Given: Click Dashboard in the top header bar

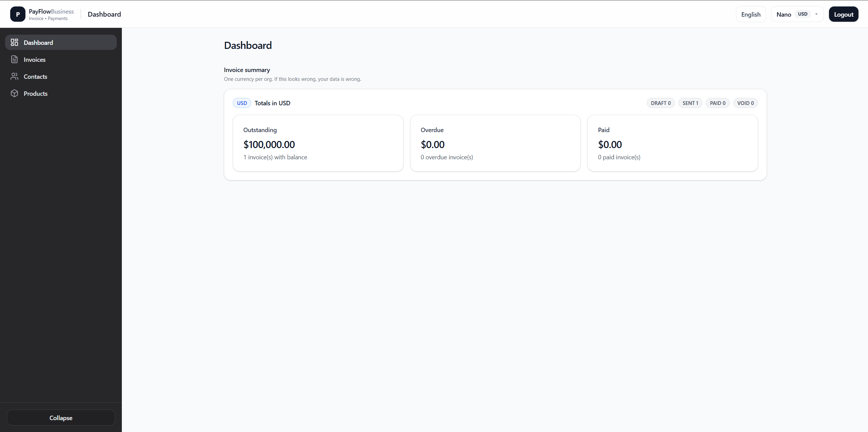Looking at the screenshot, I should (104, 14).
